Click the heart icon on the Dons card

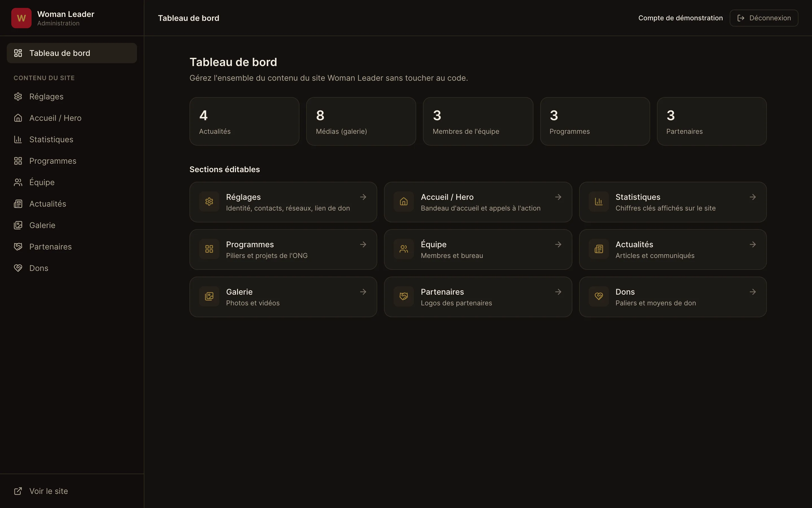[x=599, y=296]
